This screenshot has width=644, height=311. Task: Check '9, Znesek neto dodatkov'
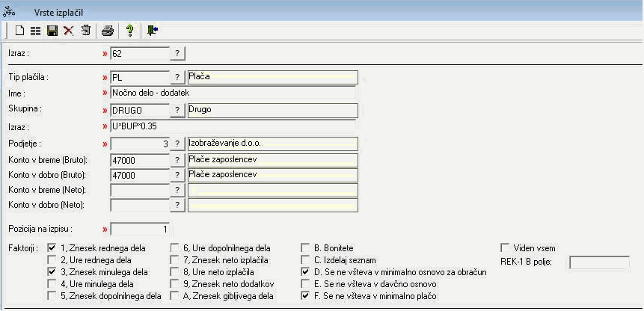click(174, 283)
